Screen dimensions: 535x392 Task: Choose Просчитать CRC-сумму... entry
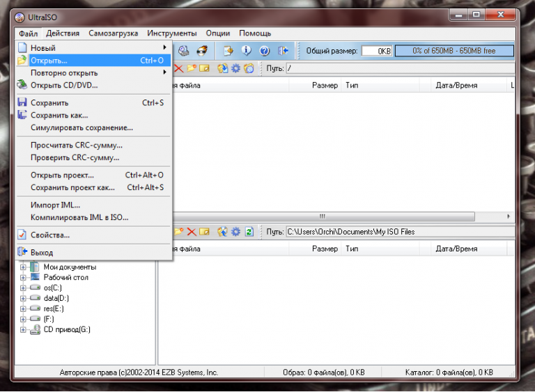pos(93,145)
